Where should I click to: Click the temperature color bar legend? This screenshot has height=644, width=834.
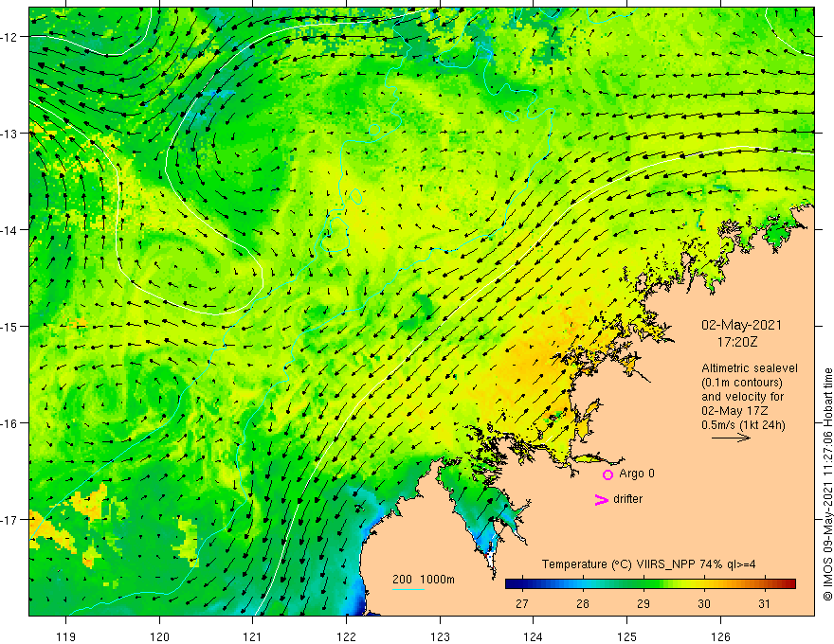point(650,584)
